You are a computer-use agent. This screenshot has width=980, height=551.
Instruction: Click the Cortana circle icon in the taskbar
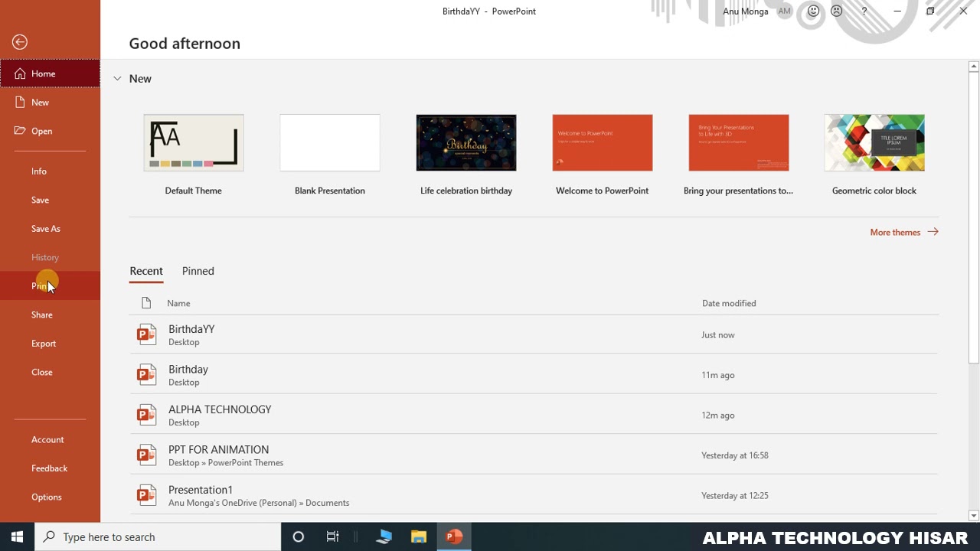299,536
